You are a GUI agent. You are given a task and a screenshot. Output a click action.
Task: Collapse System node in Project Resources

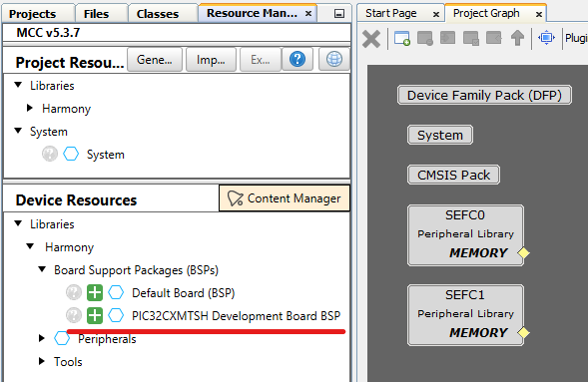(x=18, y=131)
